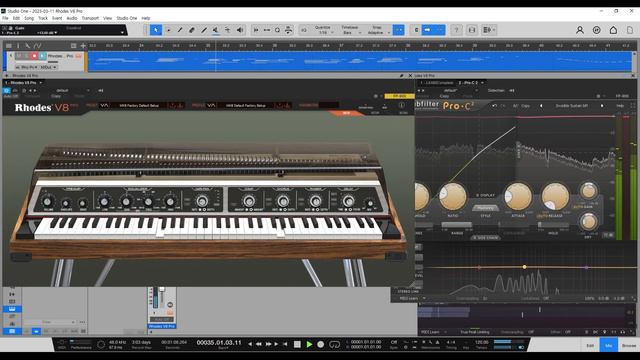Go to the Start page home icon
640x360 pixels.
(x=613, y=30)
